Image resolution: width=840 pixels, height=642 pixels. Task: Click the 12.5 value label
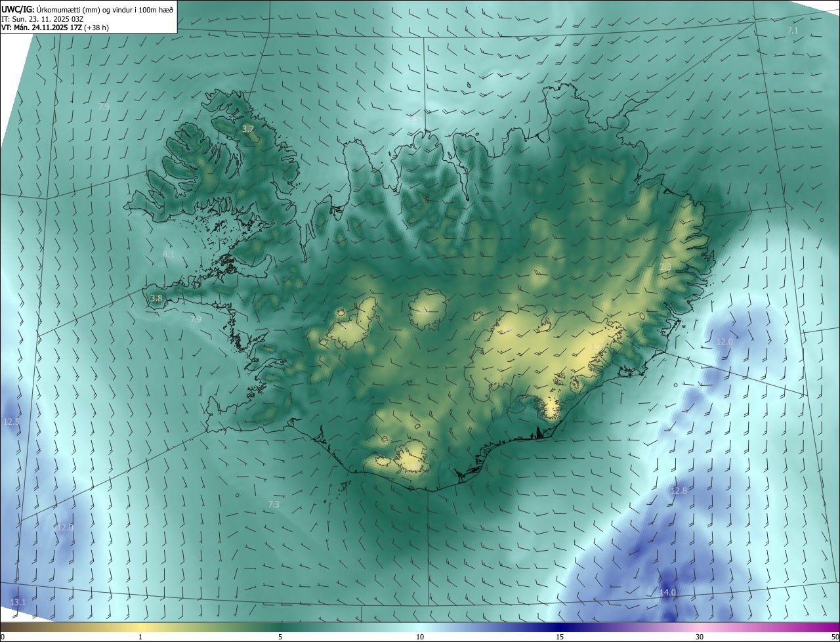coord(11,421)
